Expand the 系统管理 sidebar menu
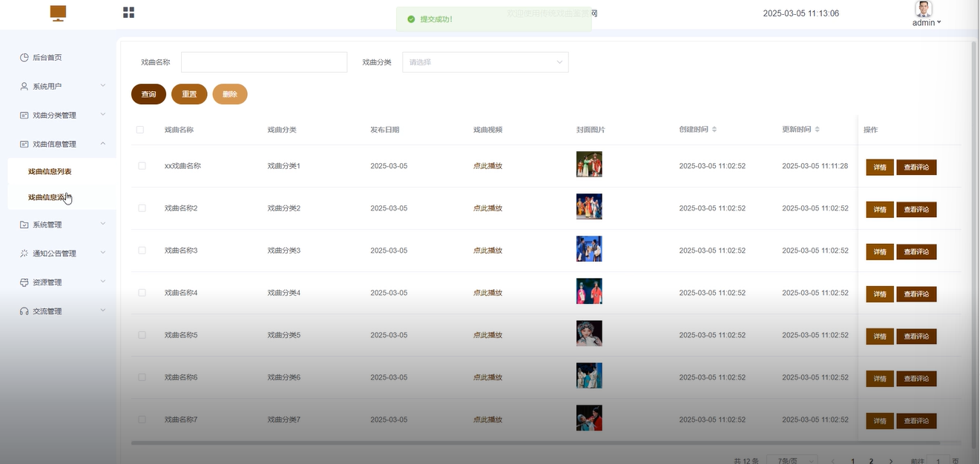This screenshot has width=980, height=464. pyautogui.click(x=103, y=225)
